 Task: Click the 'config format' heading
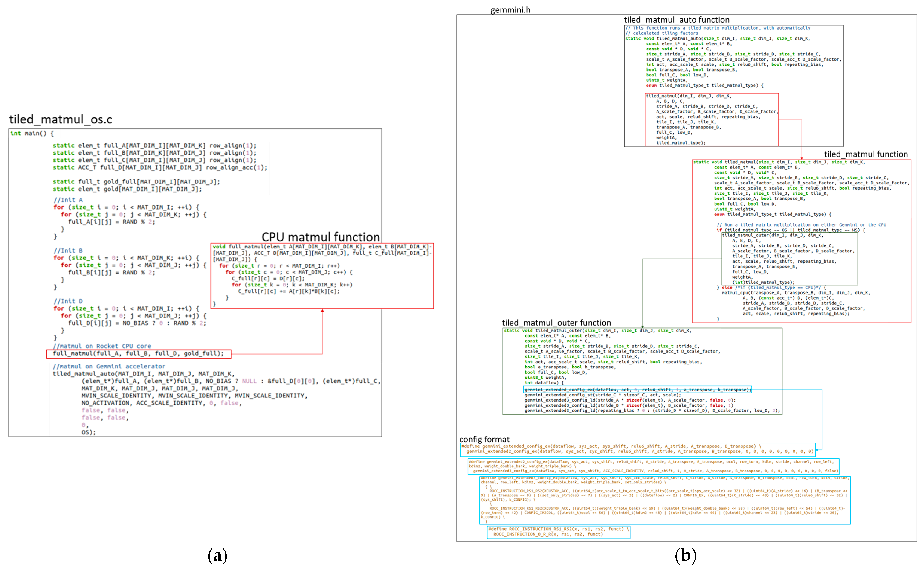pyautogui.click(x=484, y=439)
